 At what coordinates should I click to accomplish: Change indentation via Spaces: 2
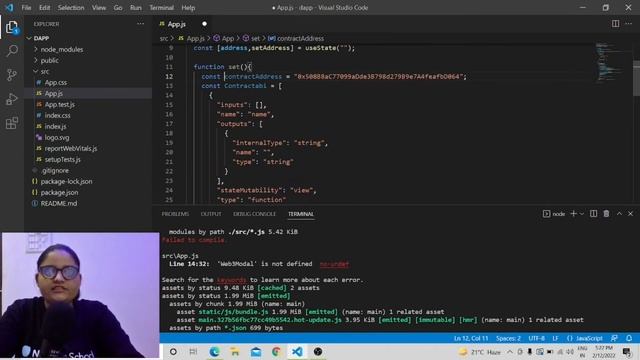pos(508,338)
